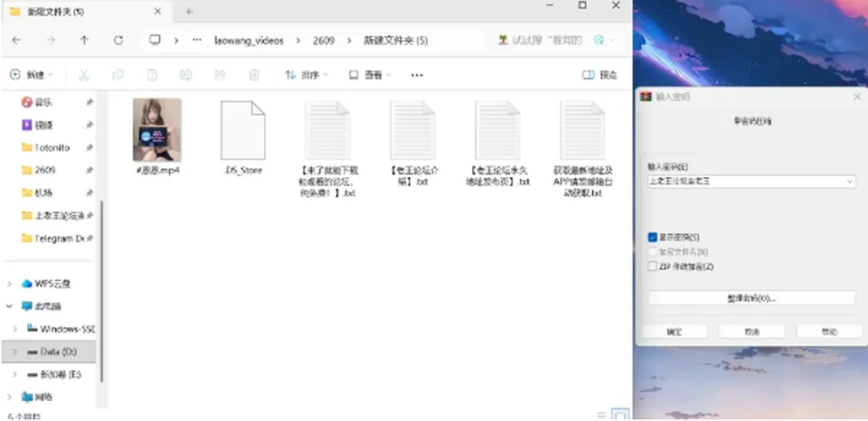The height and width of the screenshot is (421, 868).
Task: Select the WPS云盘 cloud drive
Action: (52, 284)
